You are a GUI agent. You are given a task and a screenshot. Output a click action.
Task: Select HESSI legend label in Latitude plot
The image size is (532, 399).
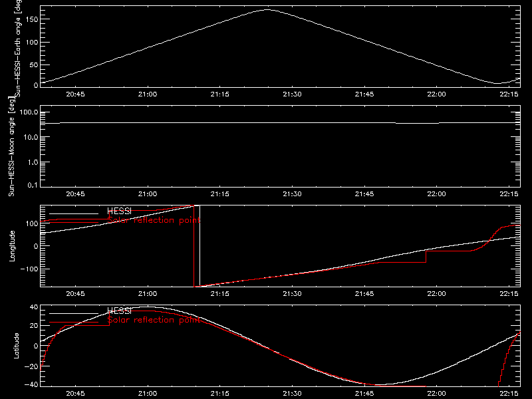(119, 311)
